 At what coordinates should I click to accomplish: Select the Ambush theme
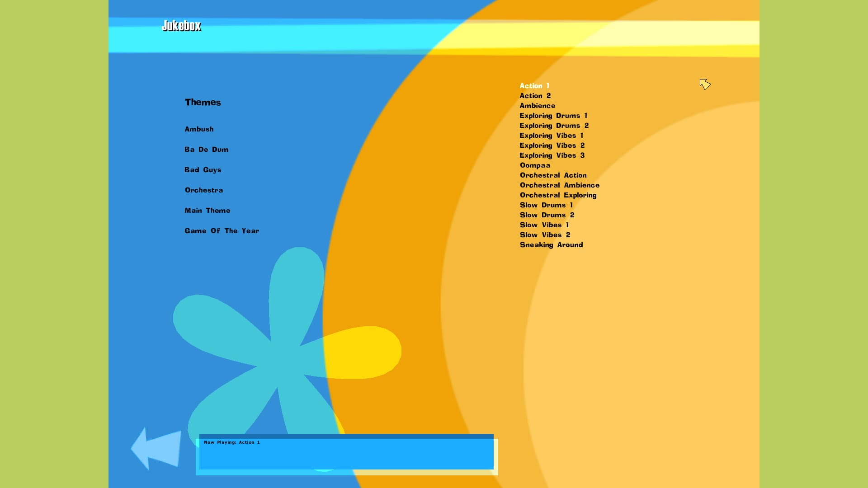(x=199, y=129)
